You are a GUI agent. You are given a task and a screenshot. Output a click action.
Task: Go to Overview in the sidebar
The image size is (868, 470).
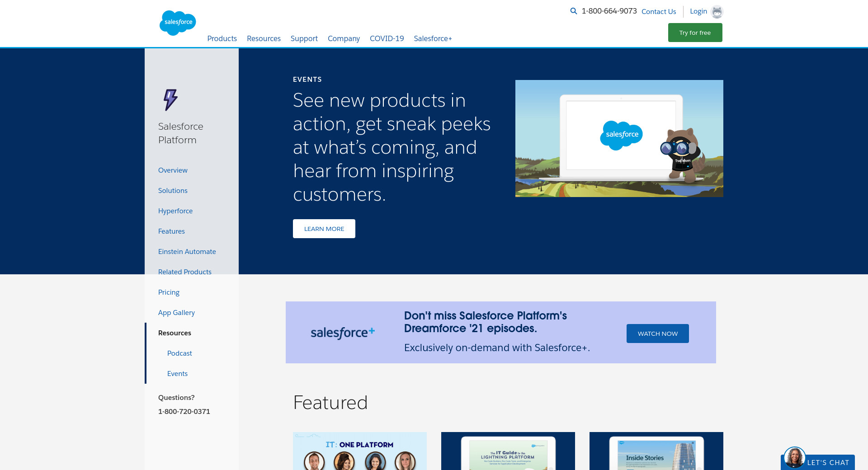(x=173, y=170)
